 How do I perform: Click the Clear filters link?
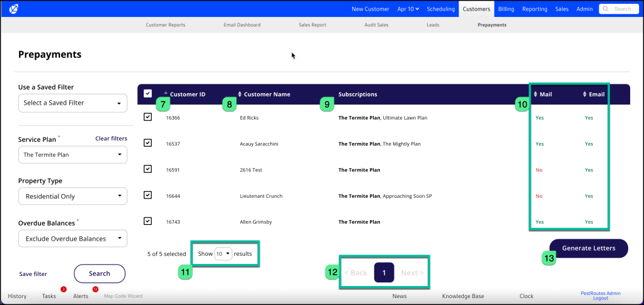coord(111,139)
